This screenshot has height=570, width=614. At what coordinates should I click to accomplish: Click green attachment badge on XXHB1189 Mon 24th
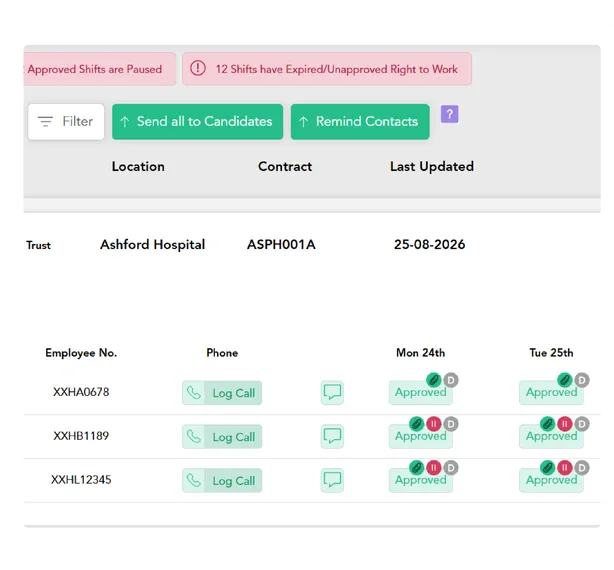417,424
